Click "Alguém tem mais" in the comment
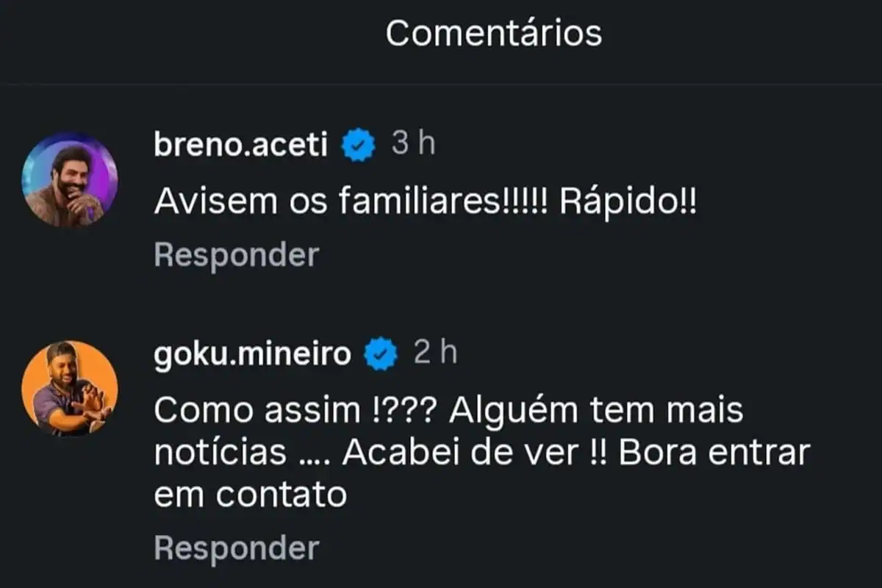The image size is (882, 588). [x=596, y=412]
